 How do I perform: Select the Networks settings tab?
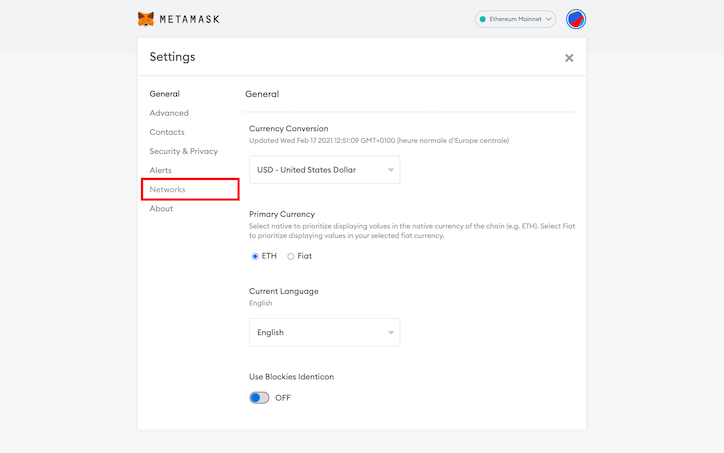click(167, 189)
